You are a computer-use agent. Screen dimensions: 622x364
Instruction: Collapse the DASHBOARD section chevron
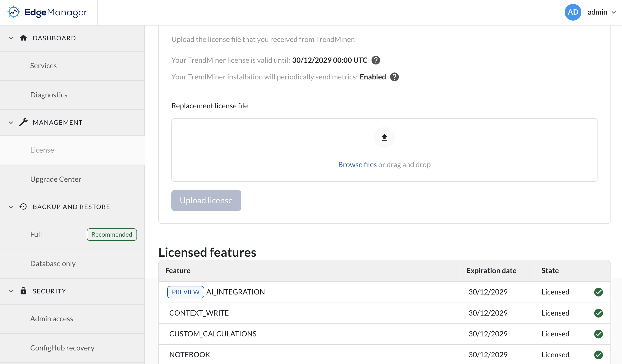[11, 38]
